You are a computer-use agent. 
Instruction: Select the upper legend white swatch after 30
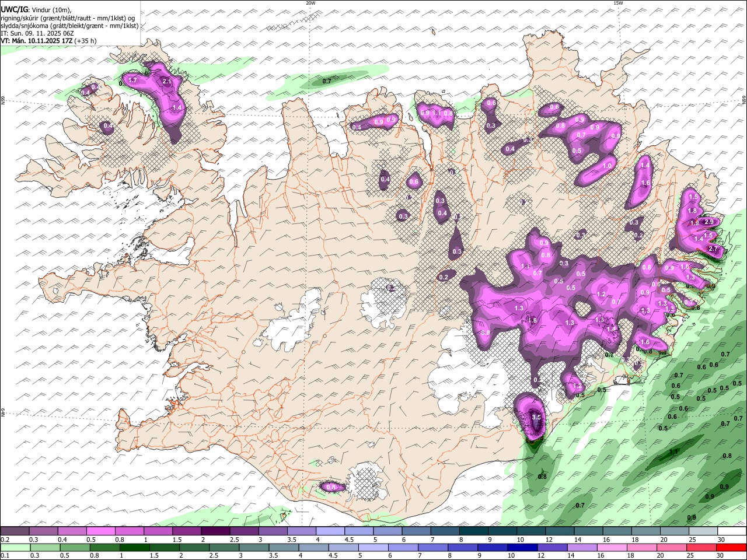tap(732, 531)
